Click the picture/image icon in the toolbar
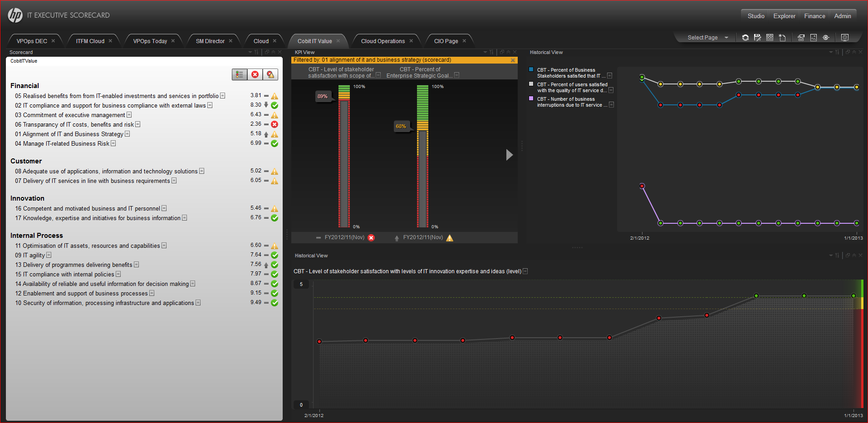The width and height of the screenshot is (868, 423). [814, 38]
